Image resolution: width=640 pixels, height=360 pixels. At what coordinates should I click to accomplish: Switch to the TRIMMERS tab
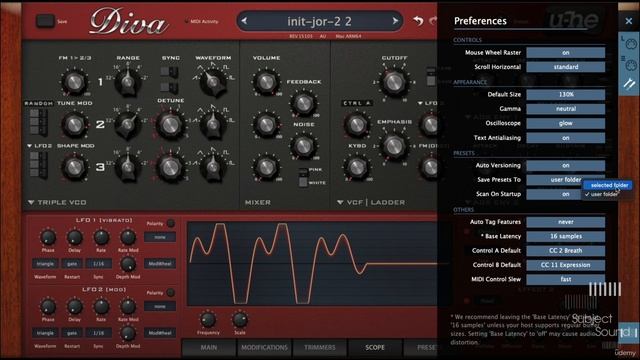(320, 347)
